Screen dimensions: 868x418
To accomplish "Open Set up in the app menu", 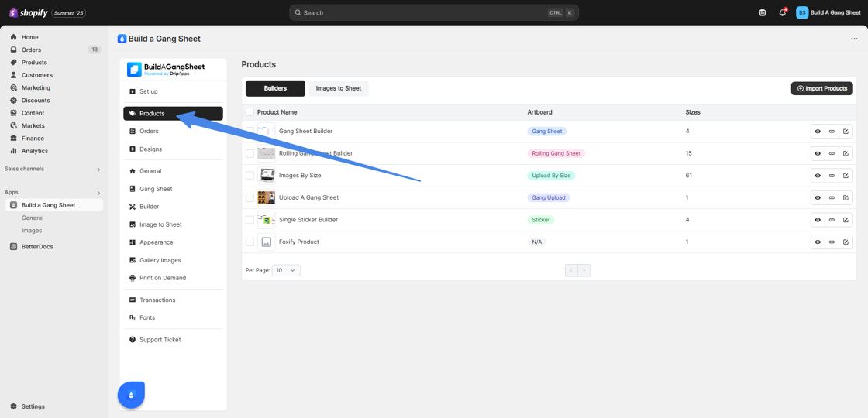I will (x=173, y=91).
